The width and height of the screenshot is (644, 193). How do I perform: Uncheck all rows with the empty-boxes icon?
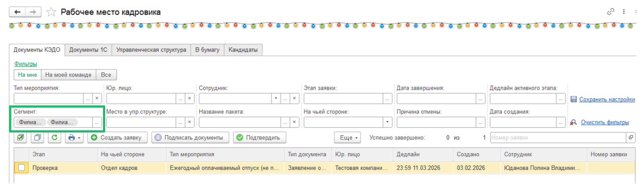click(x=38, y=137)
